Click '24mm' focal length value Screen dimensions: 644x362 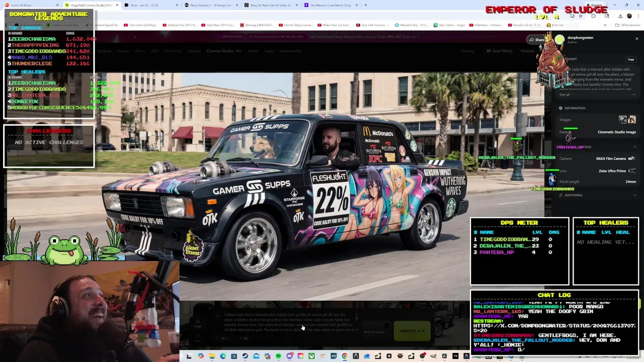(630, 182)
